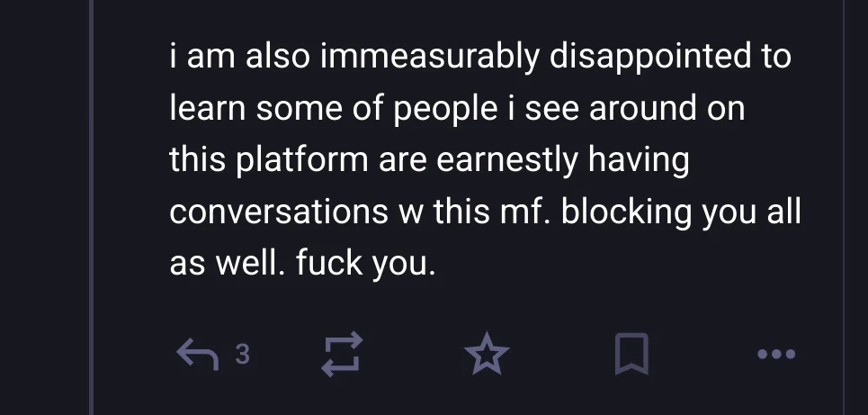868x415 pixels.
Task: Favorite the post using the star icon
Action: pyautogui.click(x=487, y=354)
